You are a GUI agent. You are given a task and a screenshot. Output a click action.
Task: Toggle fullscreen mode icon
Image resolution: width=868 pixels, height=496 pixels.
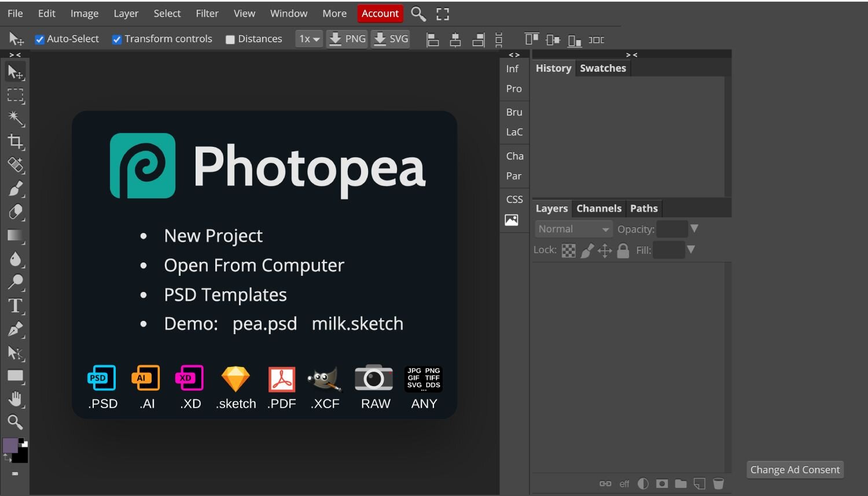[443, 14]
